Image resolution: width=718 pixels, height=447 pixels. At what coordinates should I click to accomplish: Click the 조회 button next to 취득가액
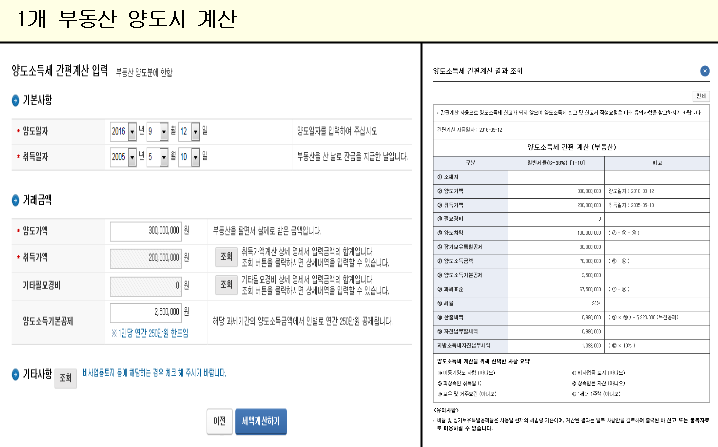coord(226,256)
